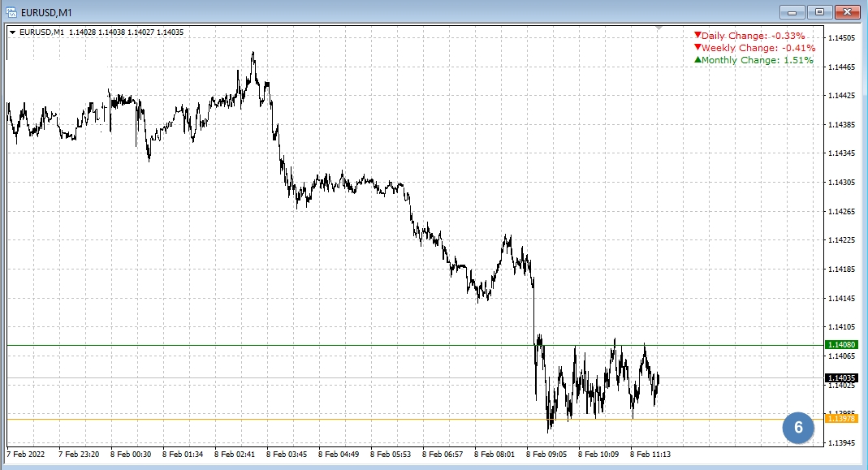Click the 8 Feb 09:05 time axis label
The width and height of the screenshot is (868, 470).
tap(546, 455)
